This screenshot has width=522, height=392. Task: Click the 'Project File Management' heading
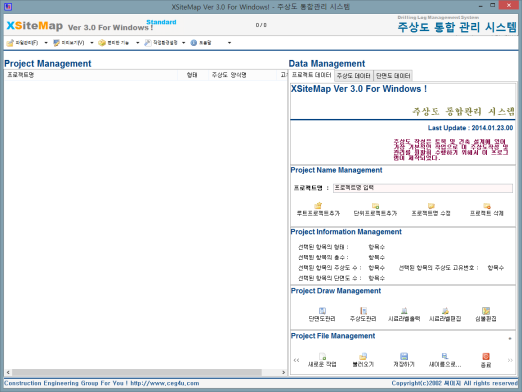click(x=333, y=336)
